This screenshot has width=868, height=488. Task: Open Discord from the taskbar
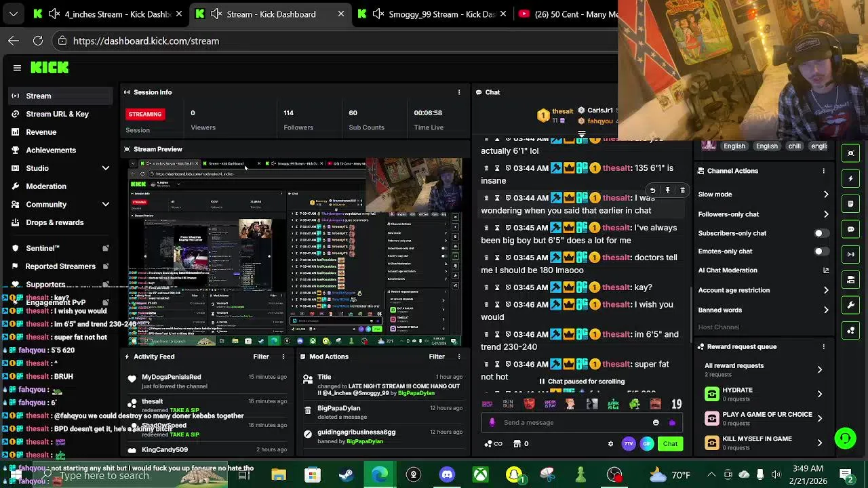click(447, 474)
